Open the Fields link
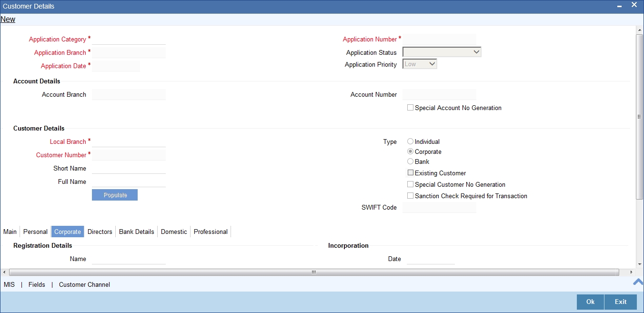The height and width of the screenshot is (313, 644). coord(37,284)
